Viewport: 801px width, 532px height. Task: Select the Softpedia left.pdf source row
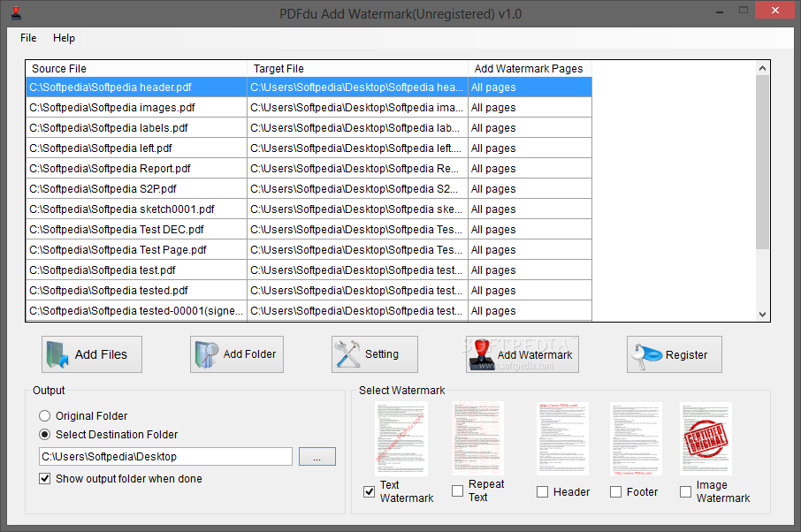coord(136,148)
